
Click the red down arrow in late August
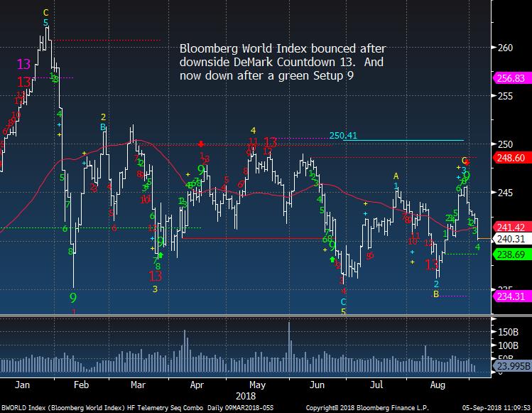(467, 163)
